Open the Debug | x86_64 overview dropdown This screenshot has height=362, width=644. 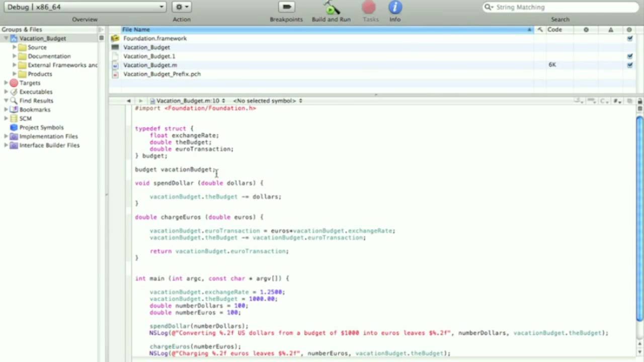tap(84, 7)
